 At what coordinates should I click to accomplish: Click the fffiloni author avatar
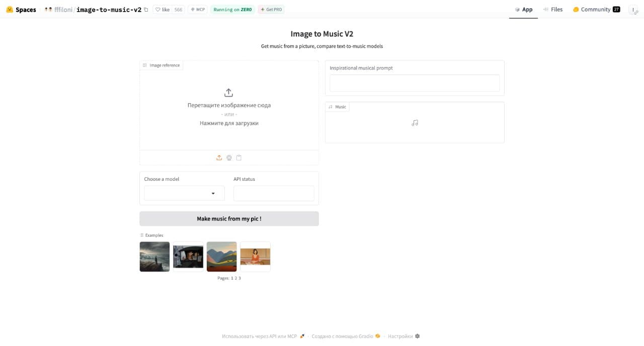point(48,10)
